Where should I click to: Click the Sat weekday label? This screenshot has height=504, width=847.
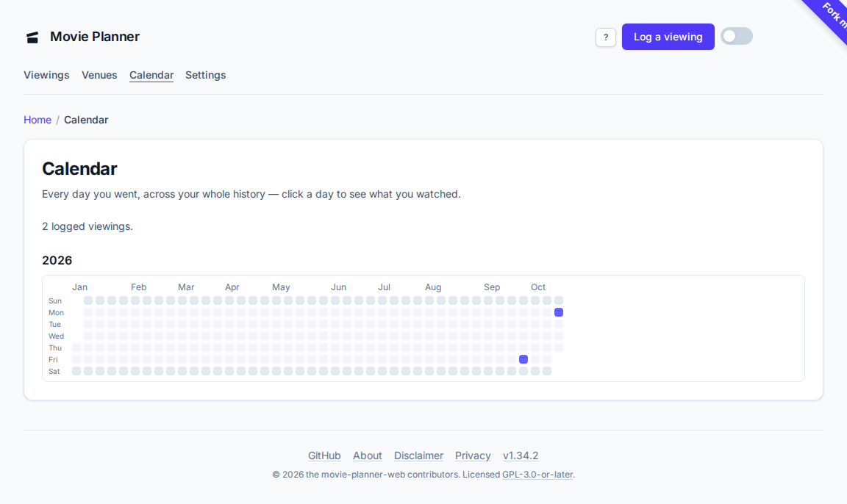tap(54, 371)
